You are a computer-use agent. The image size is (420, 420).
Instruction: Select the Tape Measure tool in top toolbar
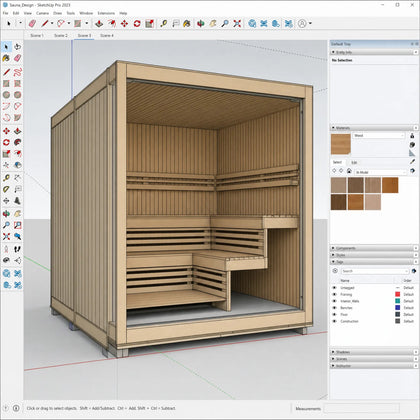tap(163, 23)
